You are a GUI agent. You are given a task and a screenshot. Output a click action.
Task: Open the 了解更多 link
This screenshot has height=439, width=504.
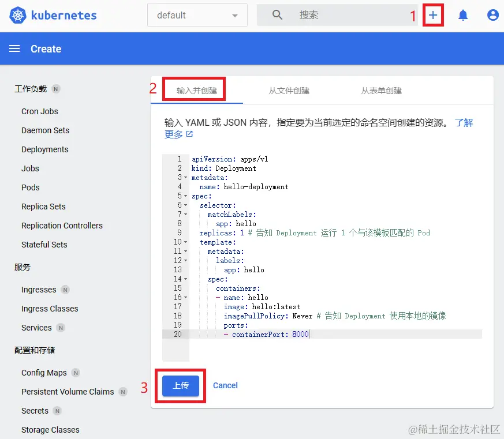(x=464, y=123)
